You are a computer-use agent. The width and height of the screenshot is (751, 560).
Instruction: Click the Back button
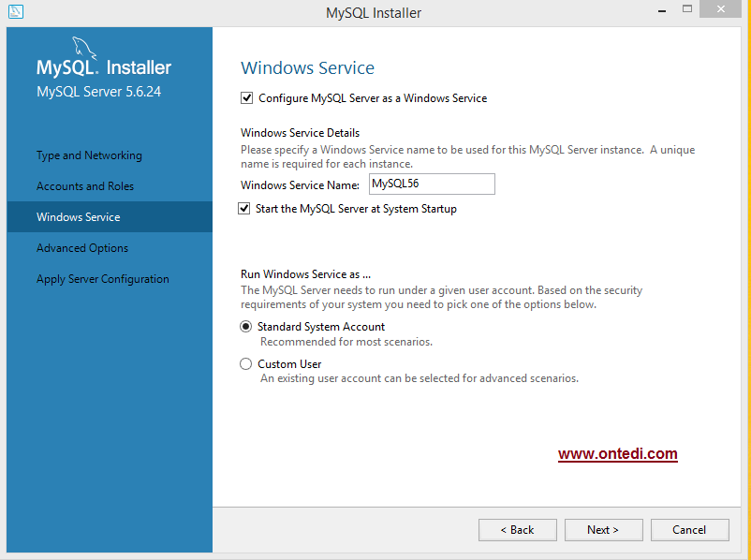[517, 530]
